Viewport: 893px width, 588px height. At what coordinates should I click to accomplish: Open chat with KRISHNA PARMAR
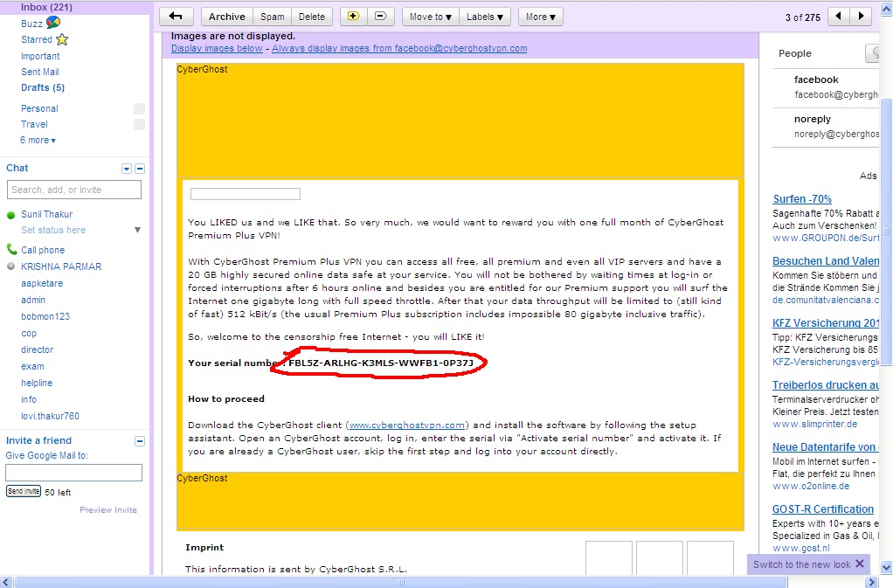(x=61, y=266)
